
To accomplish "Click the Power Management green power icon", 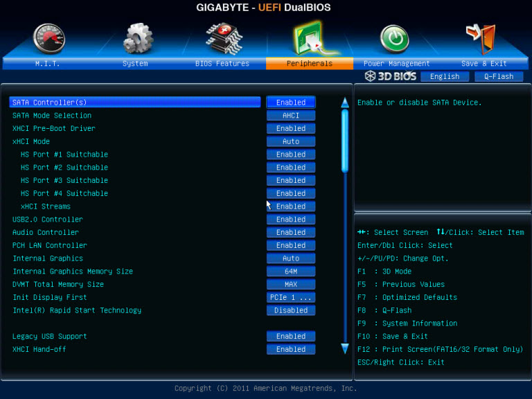I will (x=394, y=38).
